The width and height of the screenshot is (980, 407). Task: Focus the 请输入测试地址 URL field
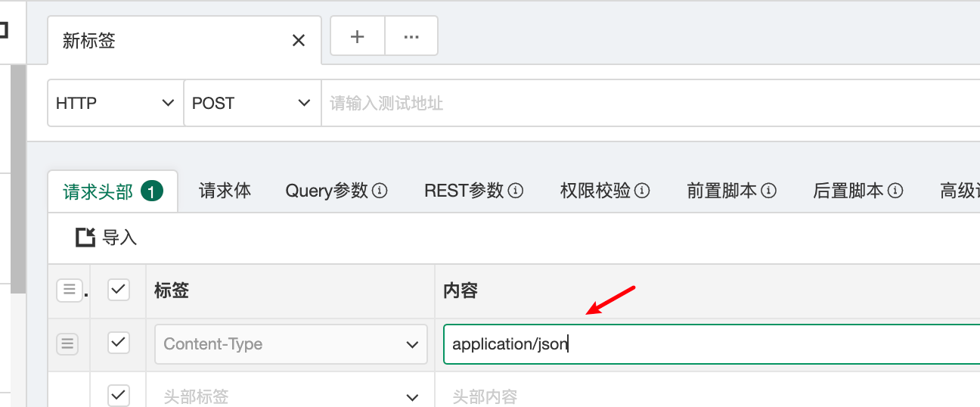click(650, 103)
